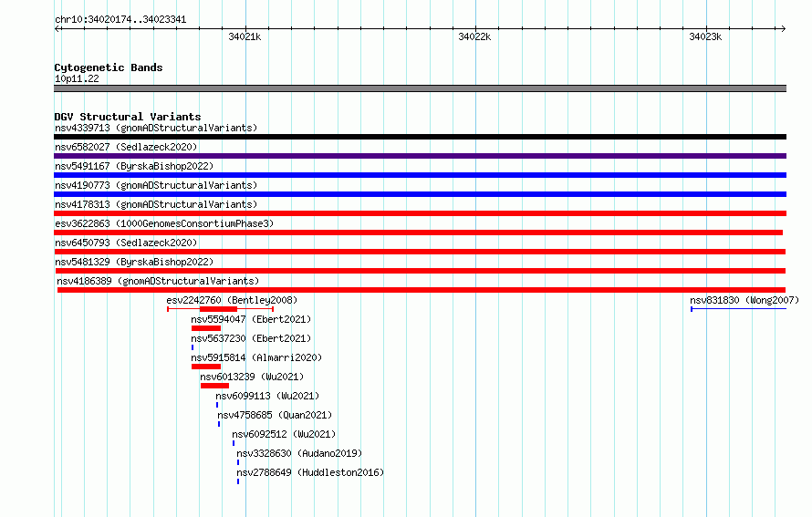Click esv2242760 (Bentley2008) label
Screen dimensions: 812x517
click(232, 300)
